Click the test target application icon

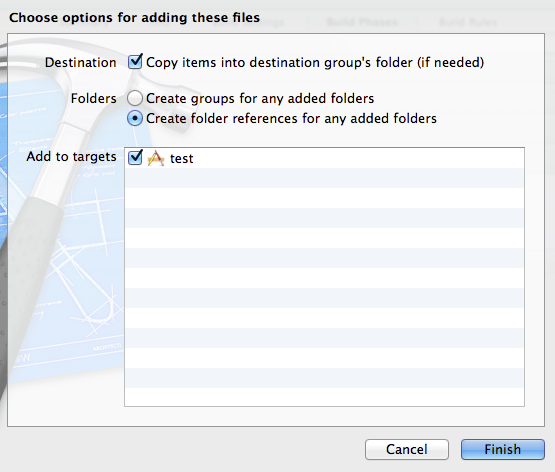(156, 158)
